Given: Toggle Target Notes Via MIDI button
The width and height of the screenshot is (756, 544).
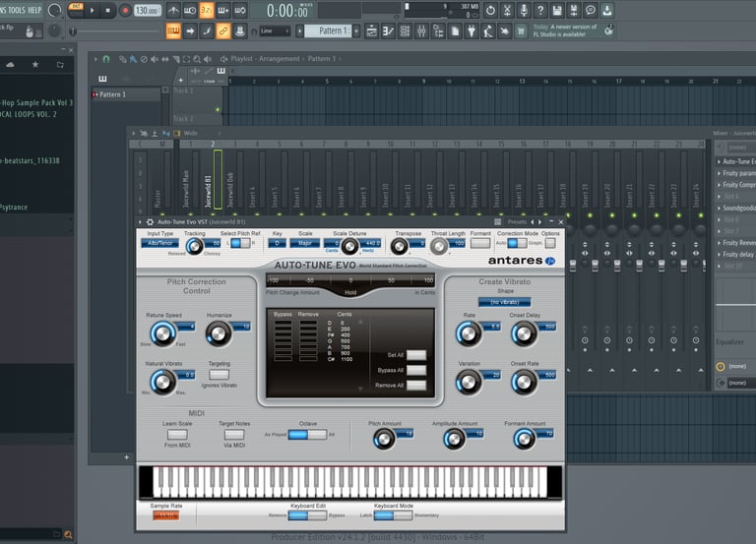Looking at the screenshot, I should (x=234, y=435).
